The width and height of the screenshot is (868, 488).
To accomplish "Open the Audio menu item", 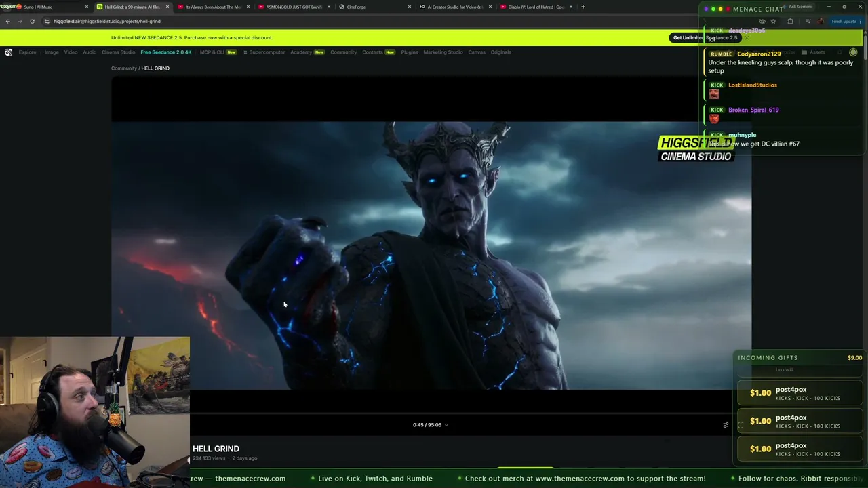I will point(90,52).
